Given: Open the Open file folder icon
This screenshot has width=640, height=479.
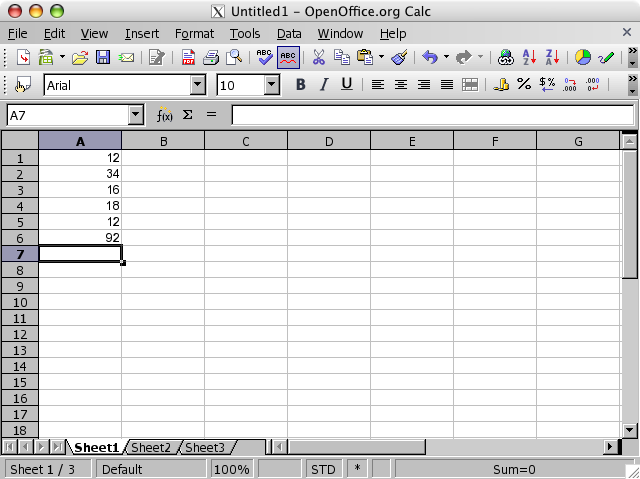Looking at the screenshot, I should (x=80, y=57).
